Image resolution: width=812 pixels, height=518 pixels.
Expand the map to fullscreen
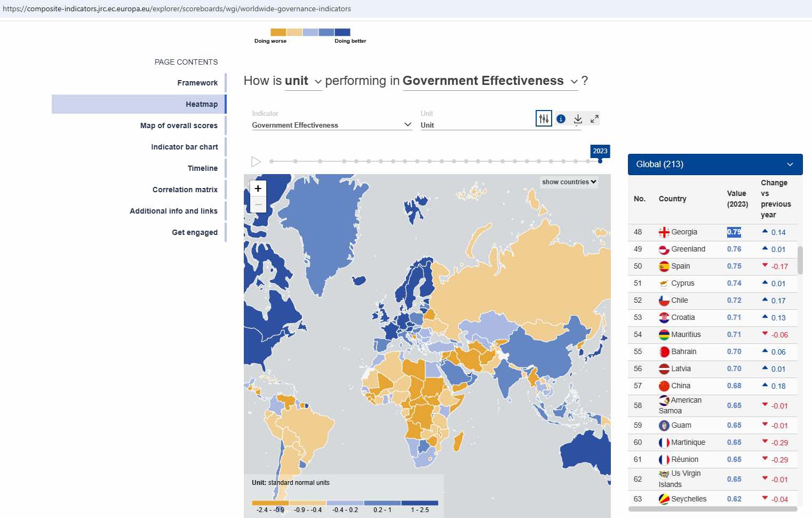pos(594,119)
